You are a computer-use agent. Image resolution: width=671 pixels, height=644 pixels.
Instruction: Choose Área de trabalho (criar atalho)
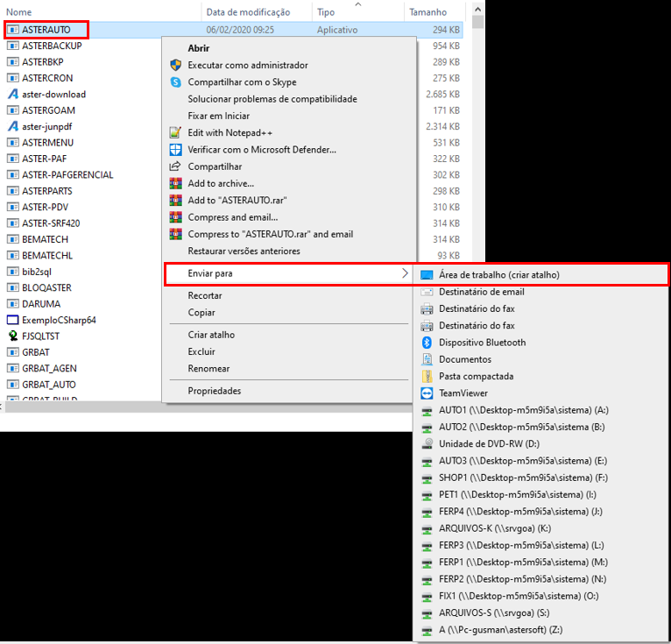540,275
